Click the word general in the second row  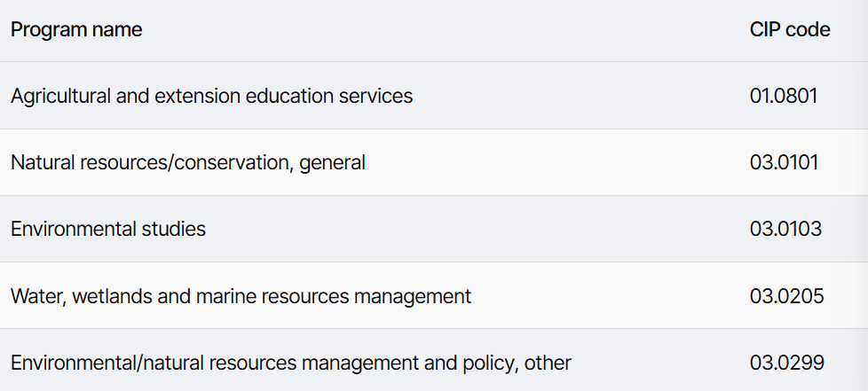(x=332, y=163)
